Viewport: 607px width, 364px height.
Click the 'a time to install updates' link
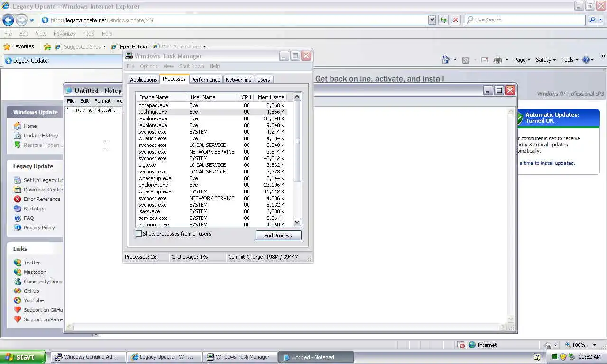click(x=547, y=163)
